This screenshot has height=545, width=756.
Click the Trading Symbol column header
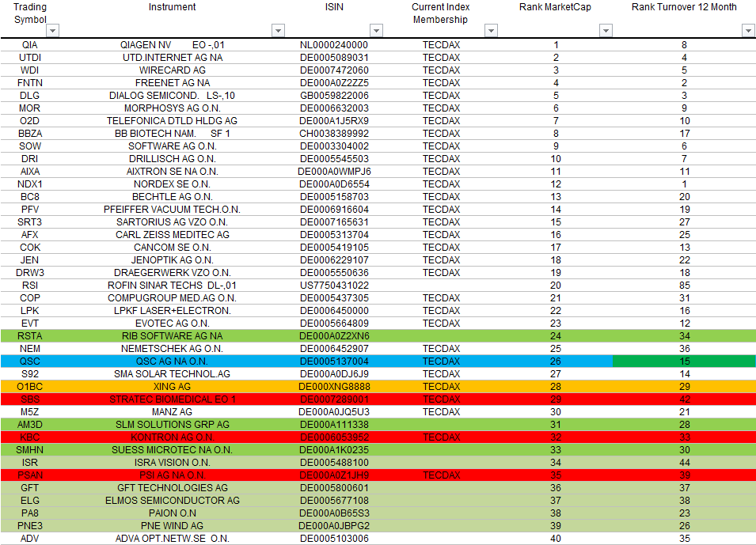[30, 12]
